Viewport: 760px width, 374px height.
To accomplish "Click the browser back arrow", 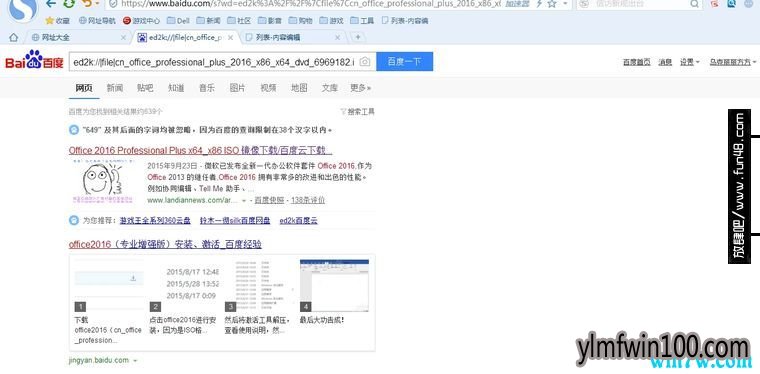I will (x=50, y=4).
